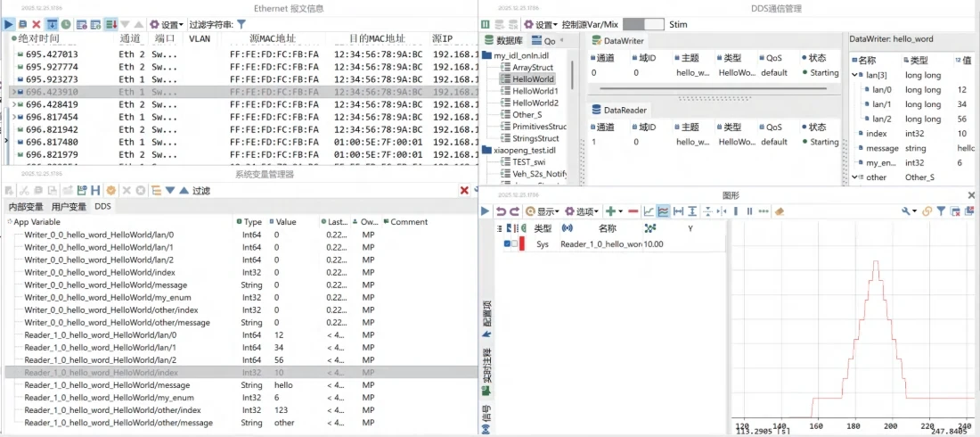Viewport: 980px width, 437px height.
Task: Click the green pause icon in DDS toolbar
Action: pyautogui.click(x=485, y=24)
